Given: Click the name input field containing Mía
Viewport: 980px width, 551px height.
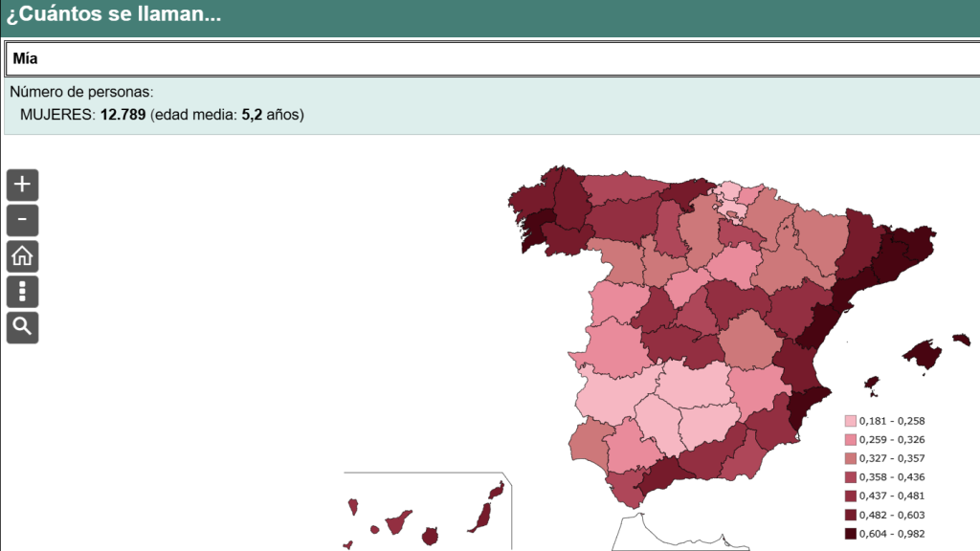Looking at the screenshot, I should 490,59.
